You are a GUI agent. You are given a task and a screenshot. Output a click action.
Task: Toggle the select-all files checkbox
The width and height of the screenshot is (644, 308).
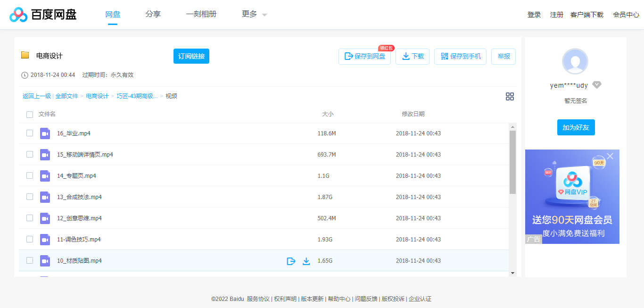point(30,114)
